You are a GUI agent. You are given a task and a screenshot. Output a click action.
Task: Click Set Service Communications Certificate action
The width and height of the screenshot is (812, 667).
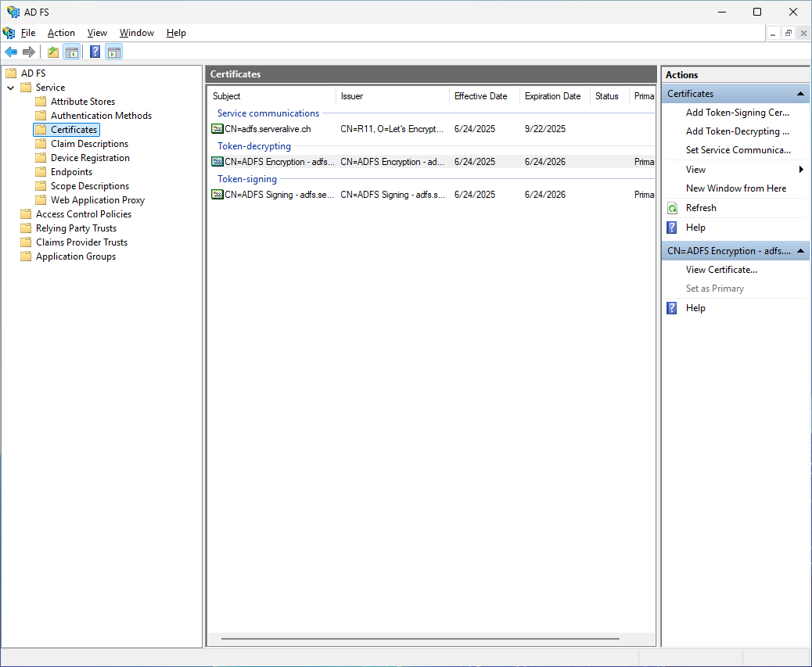[x=738, y=150]
